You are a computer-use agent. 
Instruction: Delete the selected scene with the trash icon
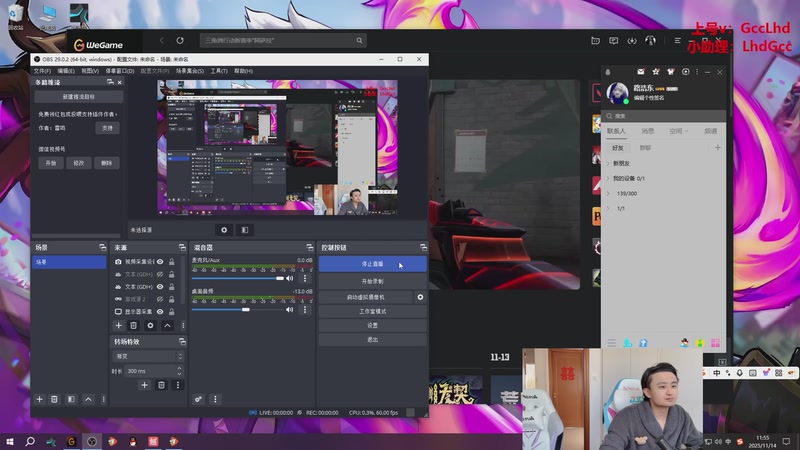(x=54, y=399)
